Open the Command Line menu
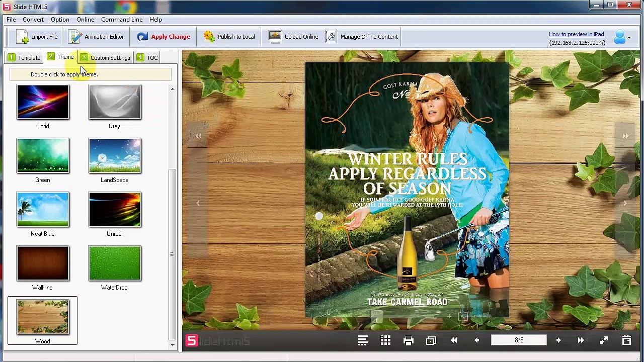Image resolution: width=644 pixels, height=362 pixels. [122, 20]
